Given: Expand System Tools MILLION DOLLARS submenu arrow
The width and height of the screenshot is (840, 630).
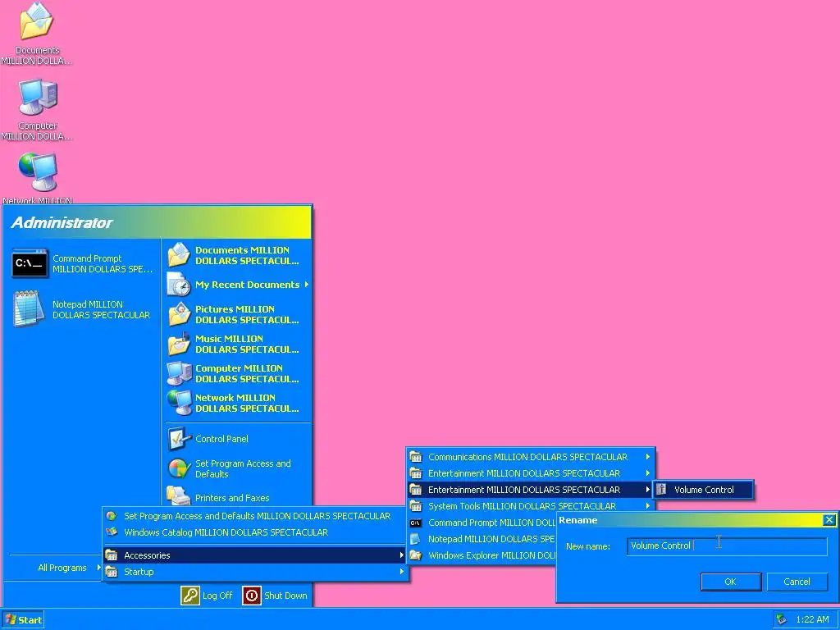Looking at the screenshot, I should 648,505.
